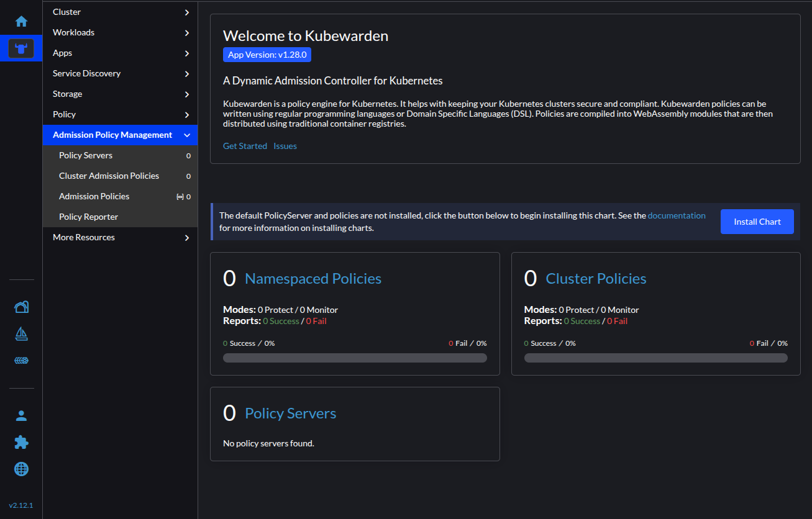The height and width of the screenshot is (519, 812).
Task: Open the Policy menu entry
Action: (120, 114)
